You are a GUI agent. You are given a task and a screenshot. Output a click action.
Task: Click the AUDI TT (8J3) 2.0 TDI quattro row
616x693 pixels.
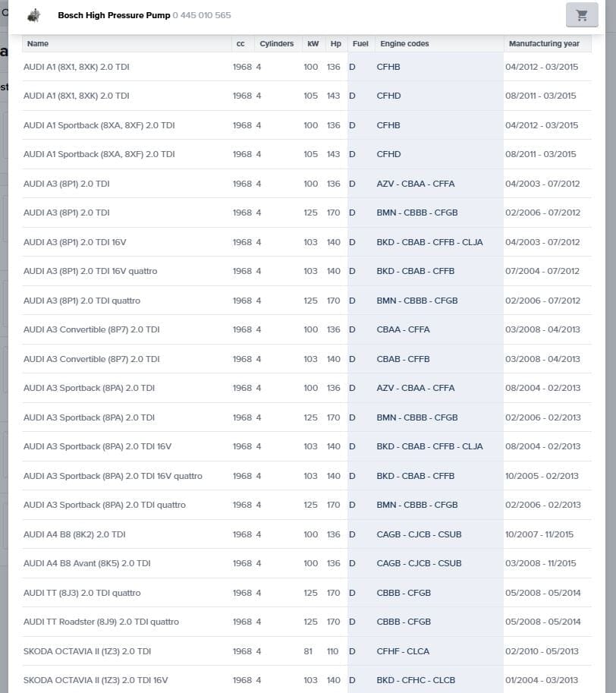(x=82, y=593)
